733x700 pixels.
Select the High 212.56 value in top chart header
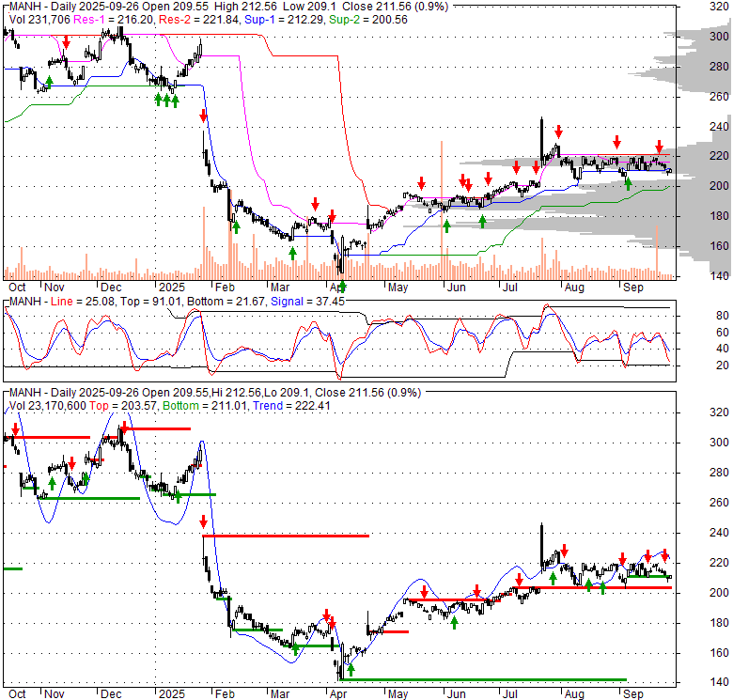[x=245, y=7]
